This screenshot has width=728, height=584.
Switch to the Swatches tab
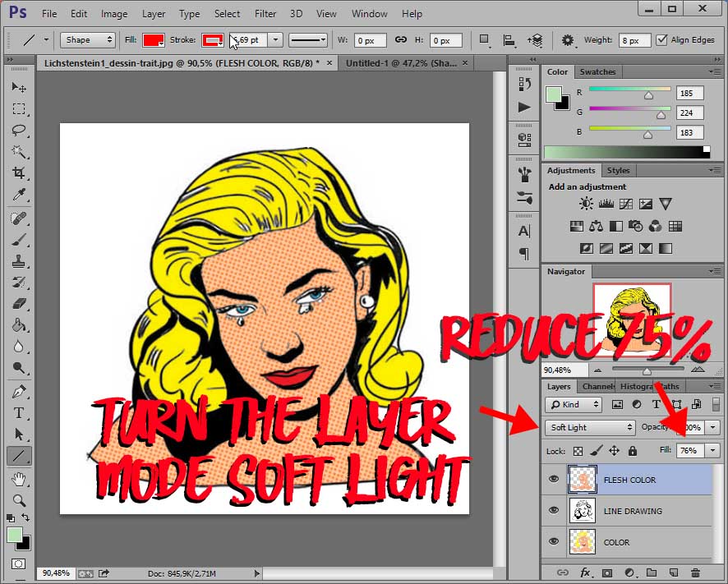[597, 72]
